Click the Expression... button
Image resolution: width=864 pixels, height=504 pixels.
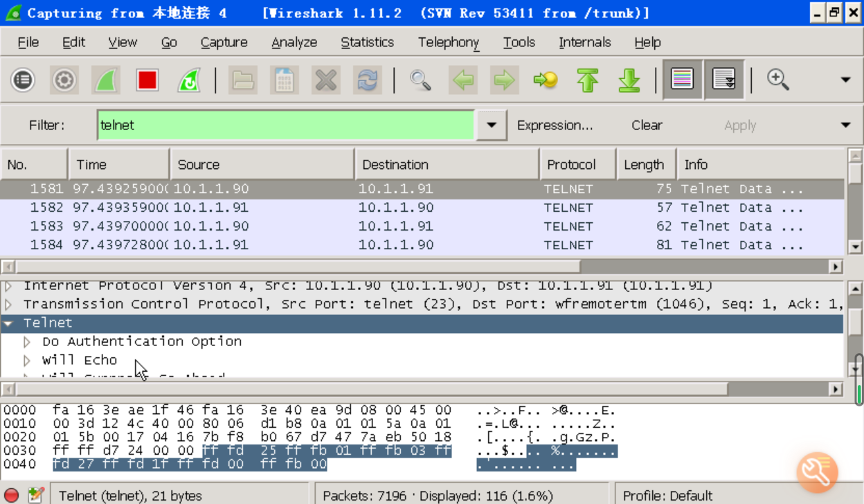555,125
